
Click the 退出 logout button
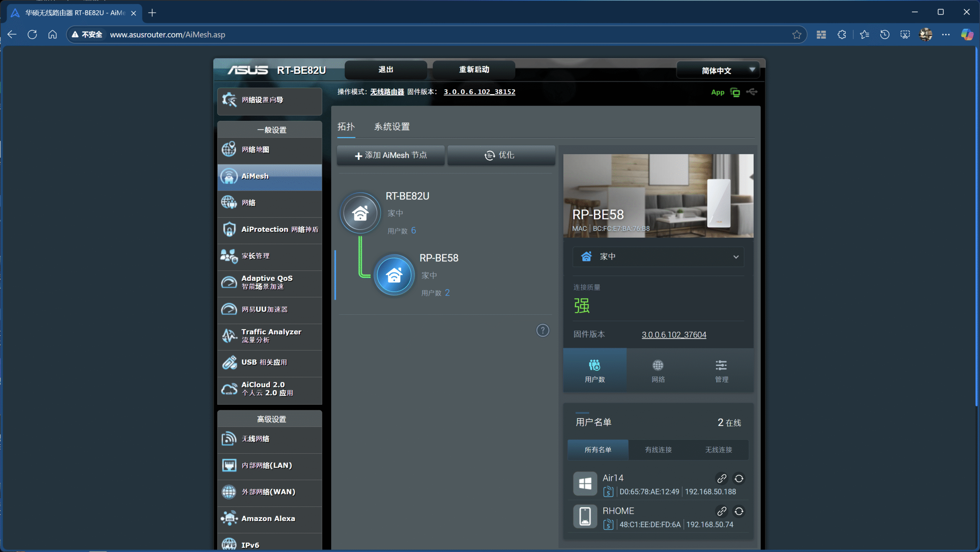pyautogui.click(x=386, y=70)
